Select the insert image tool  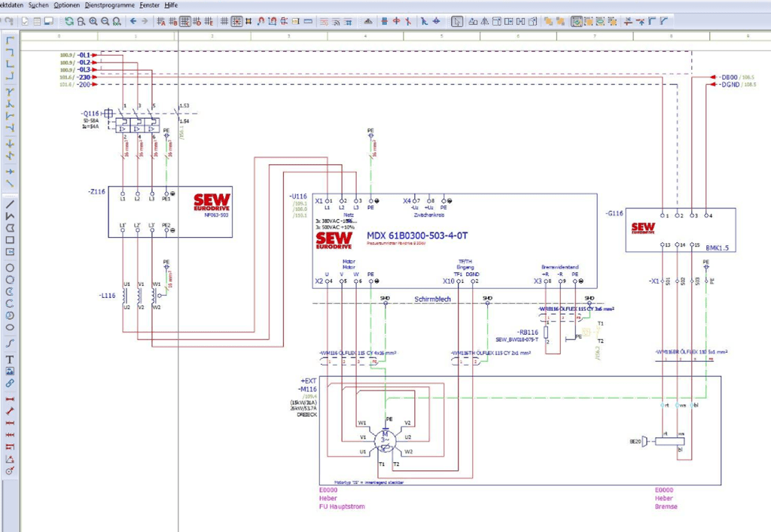point(10,371)
